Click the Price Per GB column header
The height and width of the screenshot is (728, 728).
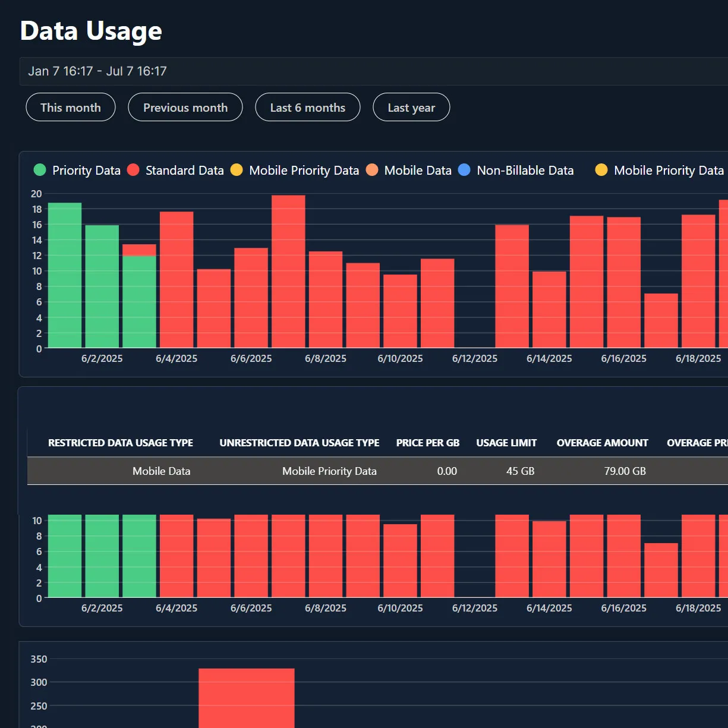(428, 443)
